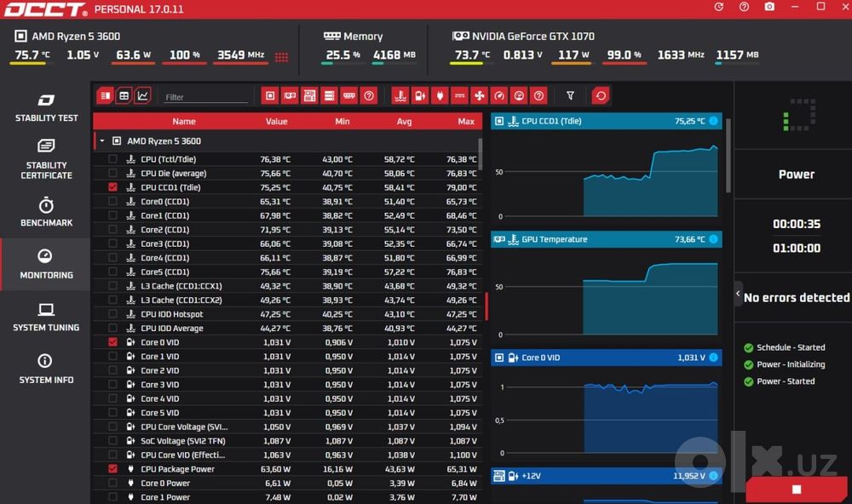Select the Monitoring sidebar item
This screenshot has width=852, height=504.
[46, 265]
